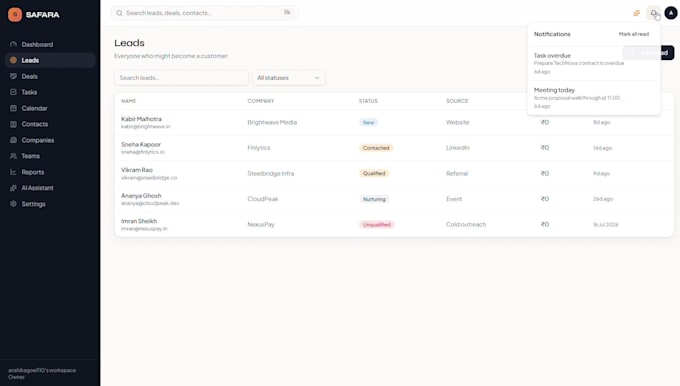
Task: Open the user profile avatar
Action: [x=671, y=13]
